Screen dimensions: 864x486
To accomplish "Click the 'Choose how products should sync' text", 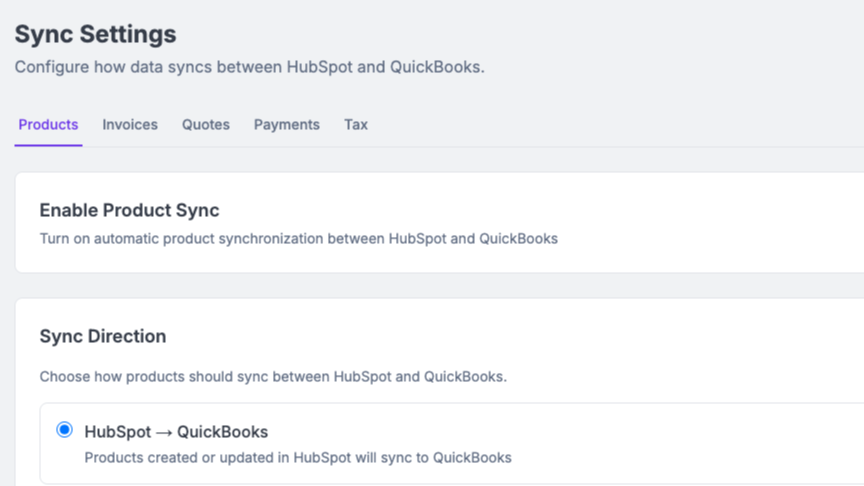I will 273,377.
